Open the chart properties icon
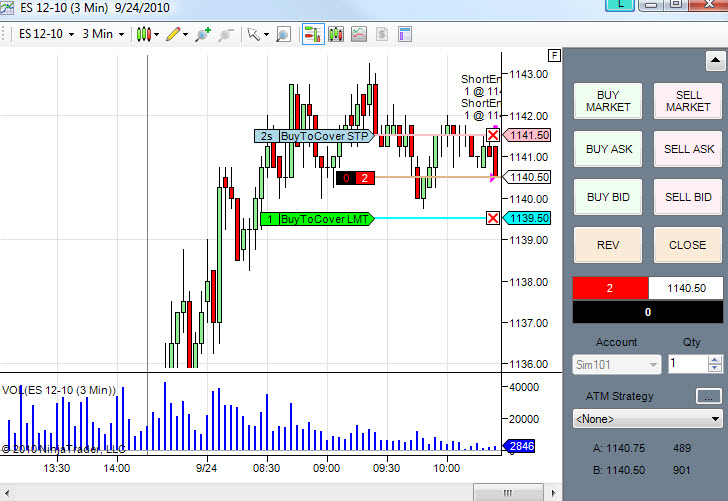 point(405,34)
